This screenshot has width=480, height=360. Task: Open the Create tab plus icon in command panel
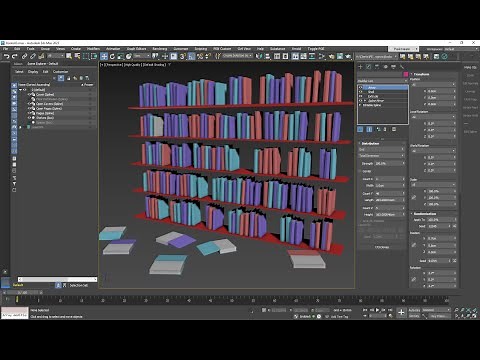pyautogui.click(x=360, y=67)
